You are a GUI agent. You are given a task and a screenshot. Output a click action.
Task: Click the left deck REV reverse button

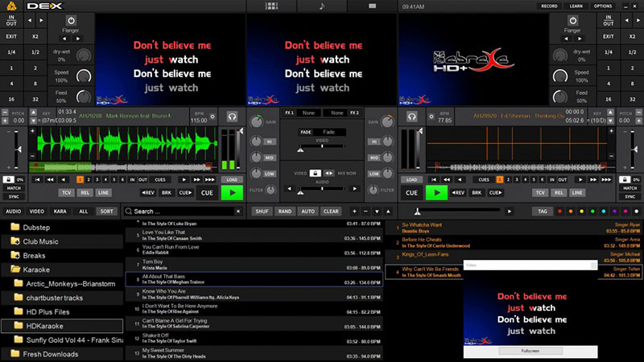coord(148,193)
